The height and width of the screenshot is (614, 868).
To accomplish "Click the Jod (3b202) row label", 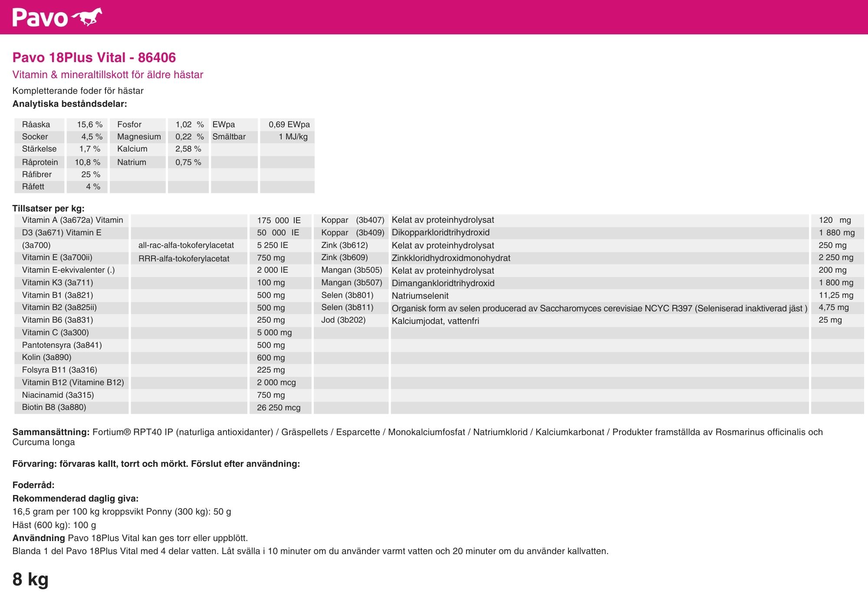I will click(343, 320).
